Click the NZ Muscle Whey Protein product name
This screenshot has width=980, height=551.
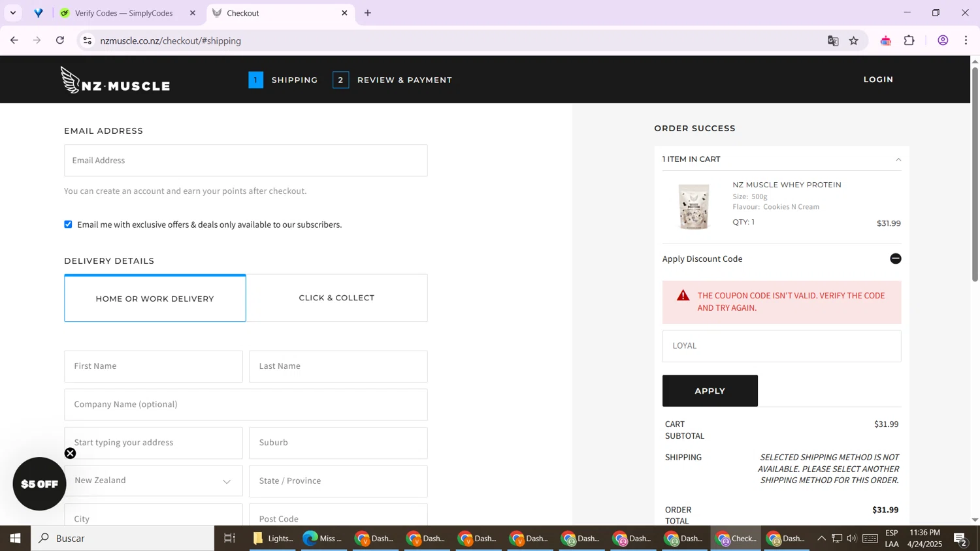point(787,185)
